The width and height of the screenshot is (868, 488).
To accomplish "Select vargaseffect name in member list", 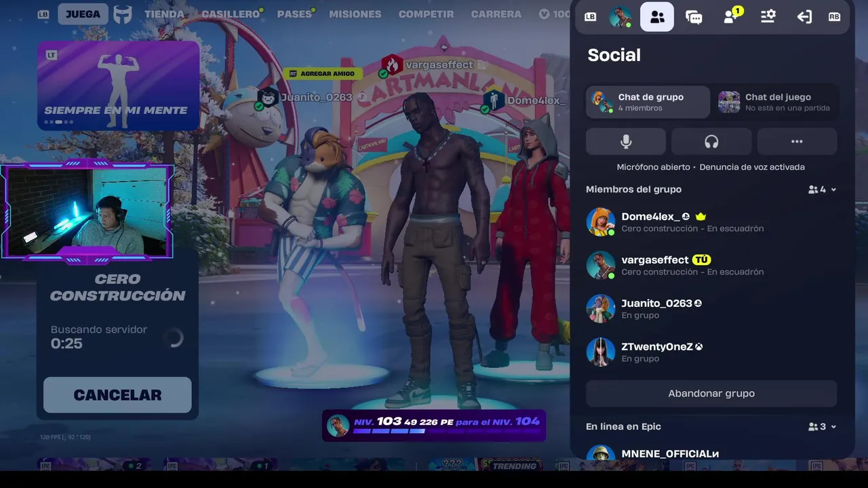I will [x=654, y=260].
